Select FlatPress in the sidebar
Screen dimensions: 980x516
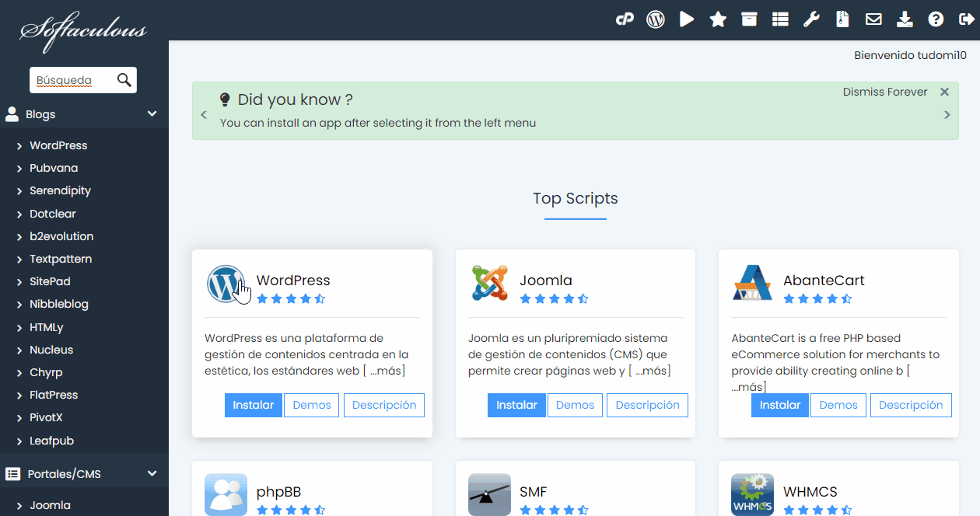click(54, 395)
